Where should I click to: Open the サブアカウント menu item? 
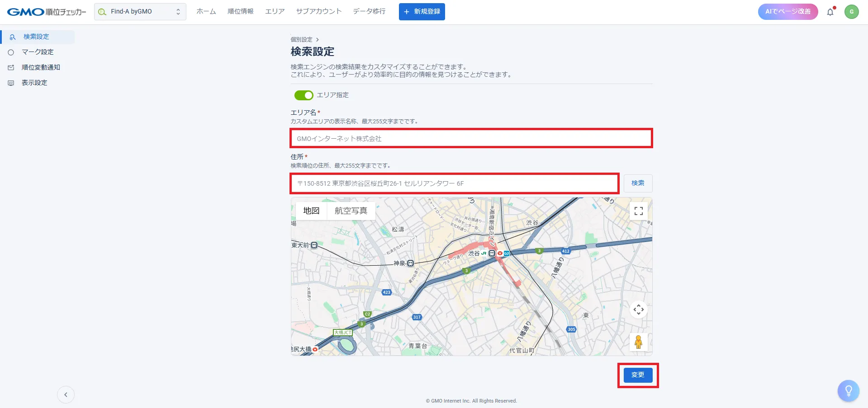[319, 11]
